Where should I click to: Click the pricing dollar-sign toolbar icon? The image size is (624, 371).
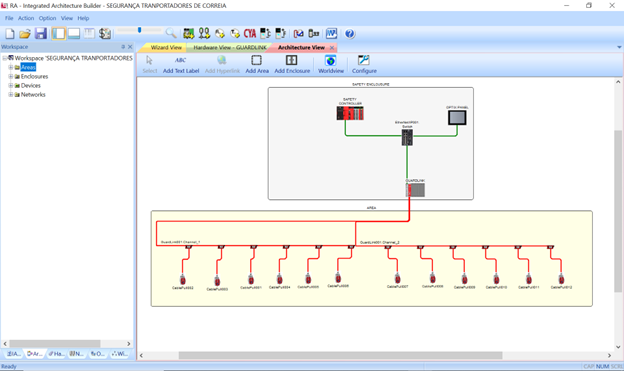point(105,34)
